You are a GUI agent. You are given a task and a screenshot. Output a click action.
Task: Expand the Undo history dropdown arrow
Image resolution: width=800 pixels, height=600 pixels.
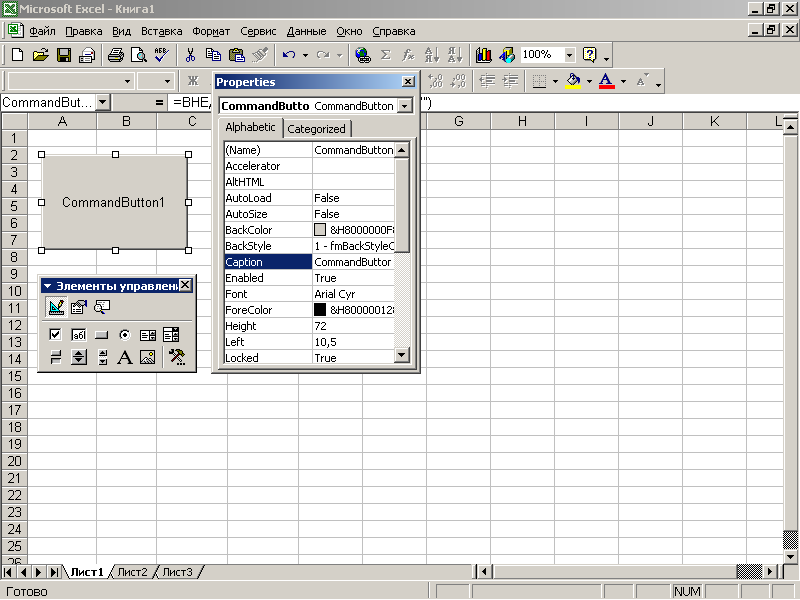click(x=305, y=55)
